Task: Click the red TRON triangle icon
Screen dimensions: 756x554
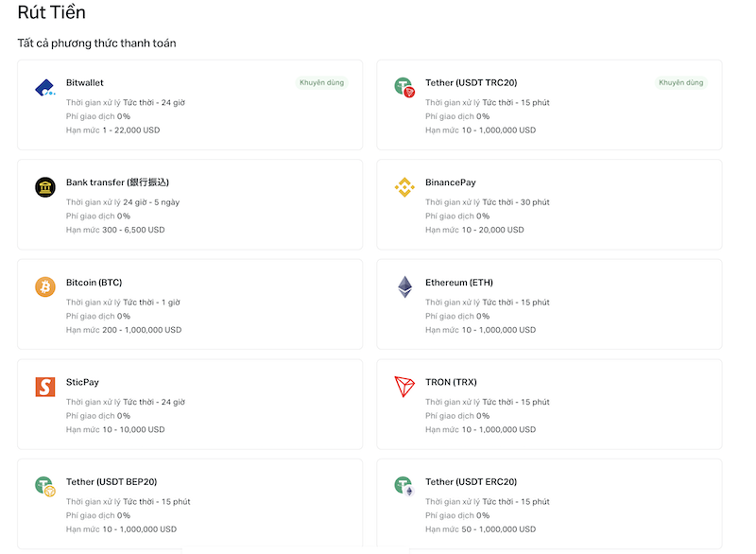Action: (x=404, y=387)
